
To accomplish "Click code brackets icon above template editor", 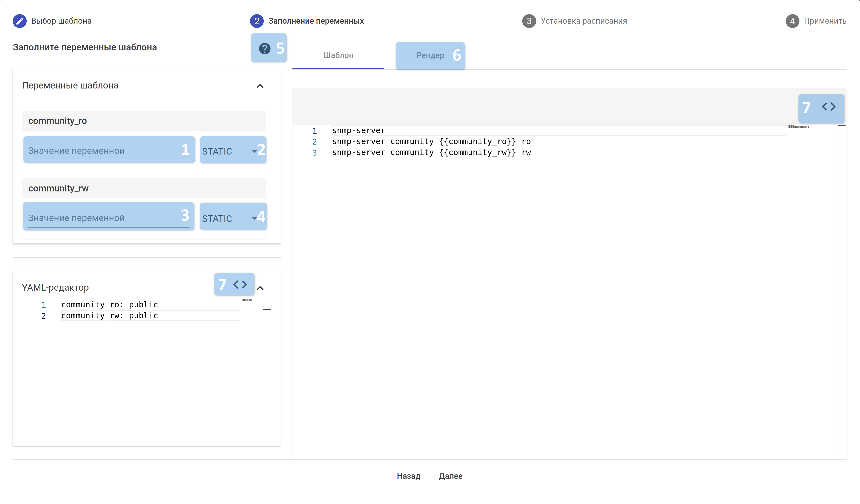I will click(828, 107).
